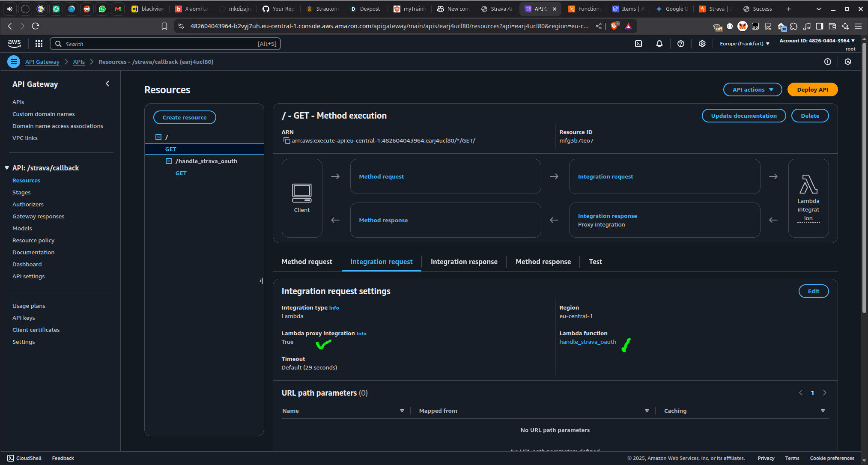Collapse the root resource tree node
The height and width of the screenshot is (465, 868).
pyautogui.click(x=158, y=137)
